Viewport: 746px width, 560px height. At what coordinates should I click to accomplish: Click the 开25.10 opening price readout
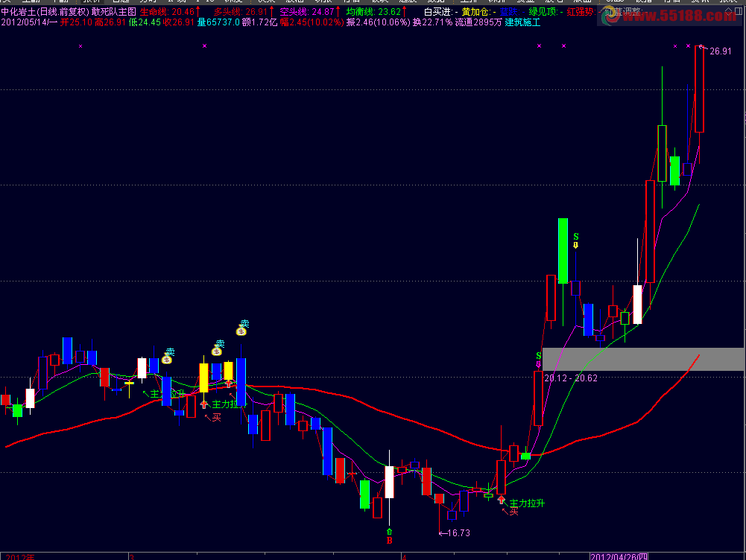76,22
